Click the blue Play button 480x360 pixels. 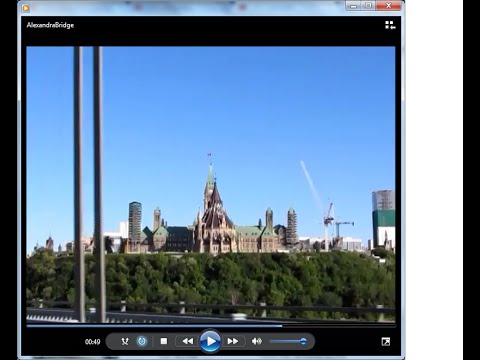[x=210, y=341]
